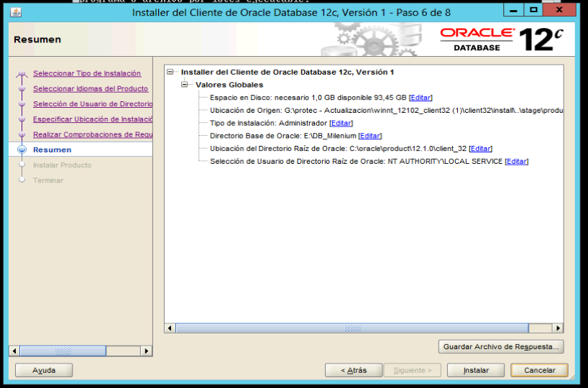The image size is (588, 388).
Task: Edit Ubicación del Directorio Raíz de Oracle
Action: coord(480,149)
